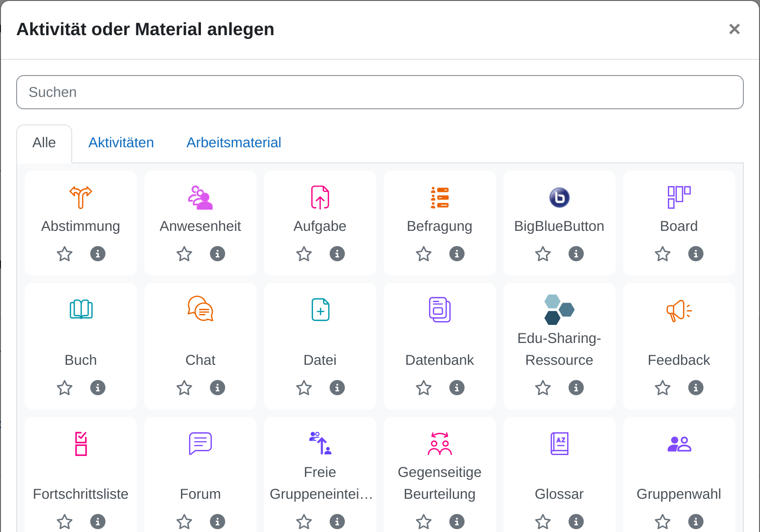The height and width of the screenshot is (532, 760).
Task: View Board activity information
Action: coord(696,254)
